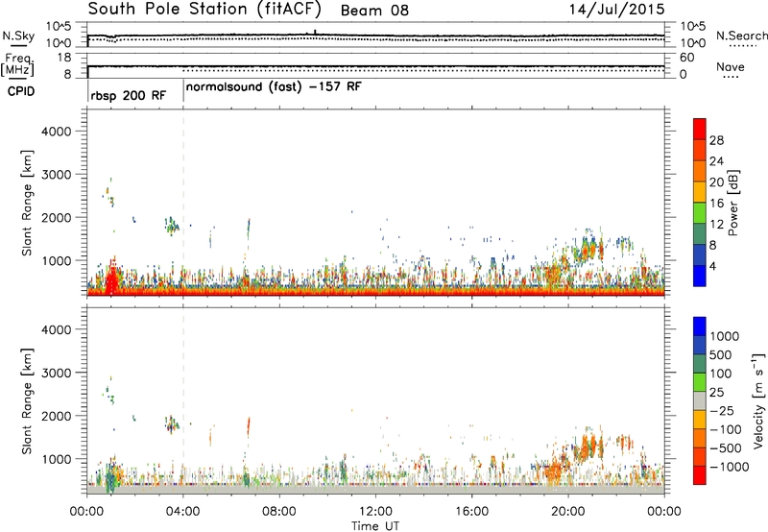Click 'normalsound (fast) -157 RF' label

(x=274, y=87)
